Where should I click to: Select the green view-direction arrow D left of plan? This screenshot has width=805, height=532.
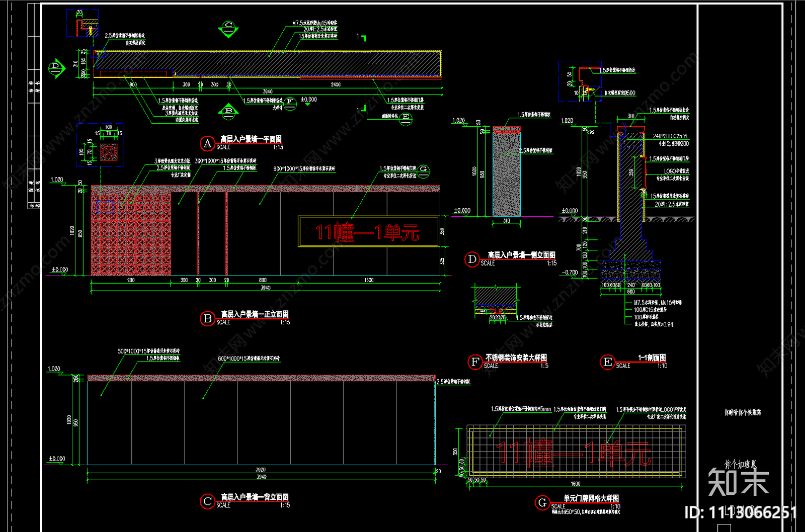[57, 67]
